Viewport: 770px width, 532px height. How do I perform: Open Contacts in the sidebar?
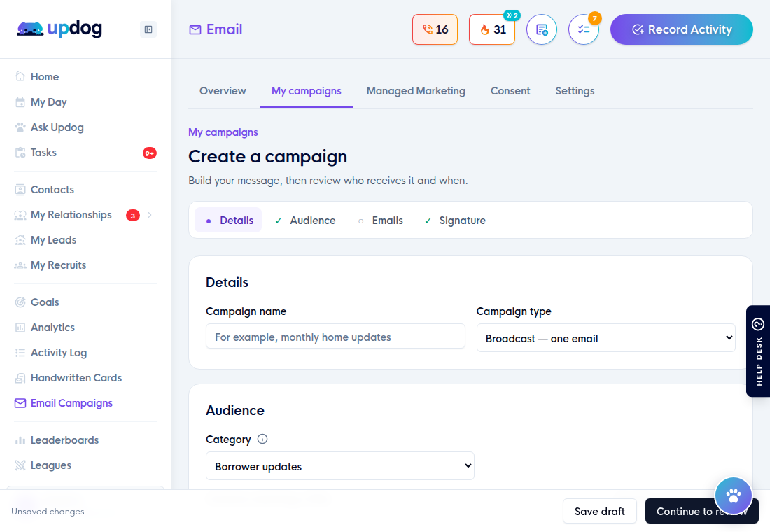[52, 190]
